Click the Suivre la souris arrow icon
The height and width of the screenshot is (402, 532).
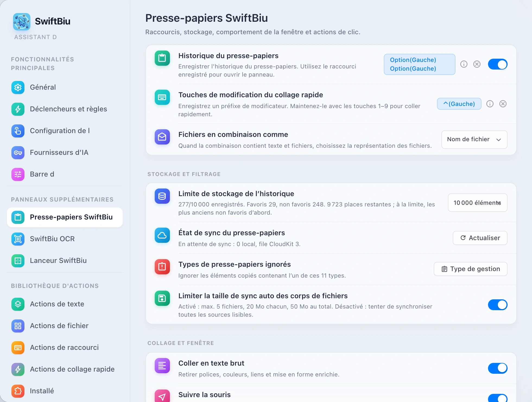point(162,396)
